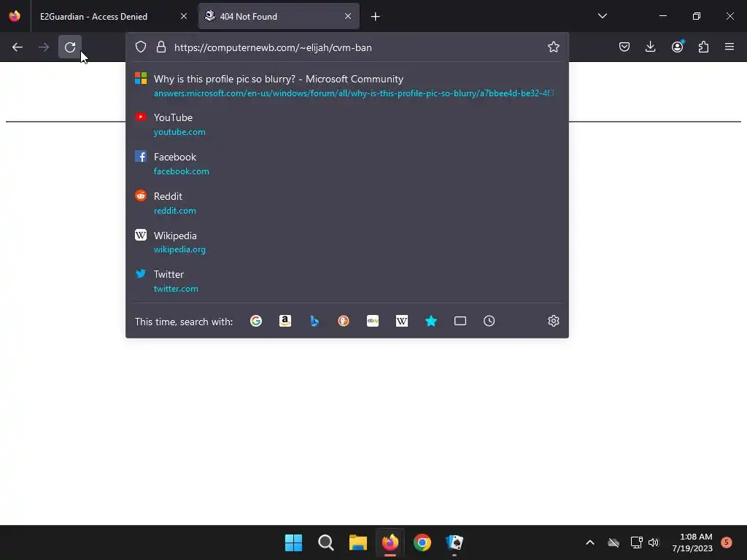Open the Downloads panel
Image resolution: width=747 pixels, height=560 pixels.
pyautogui.click(x=650, y=47)
